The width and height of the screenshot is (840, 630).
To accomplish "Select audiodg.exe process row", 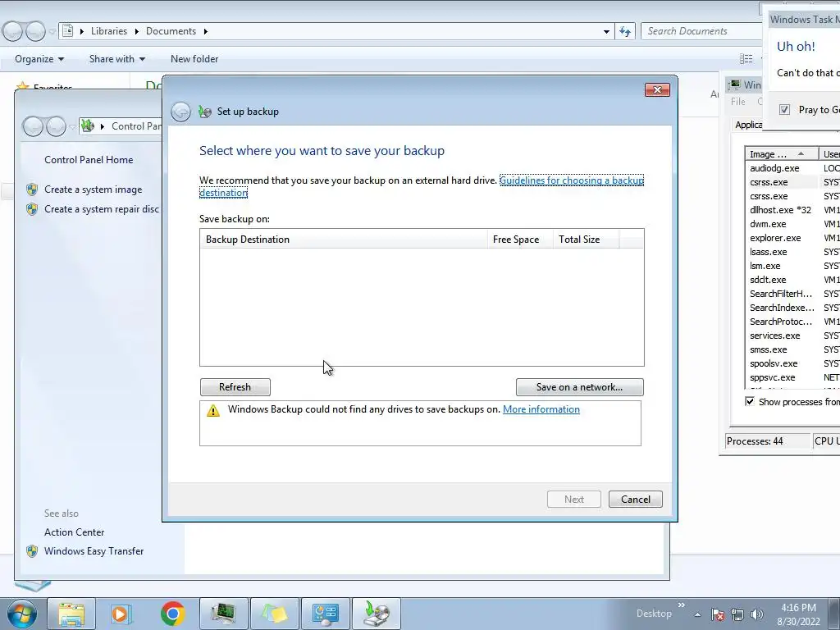I will [x=793, y=168].
